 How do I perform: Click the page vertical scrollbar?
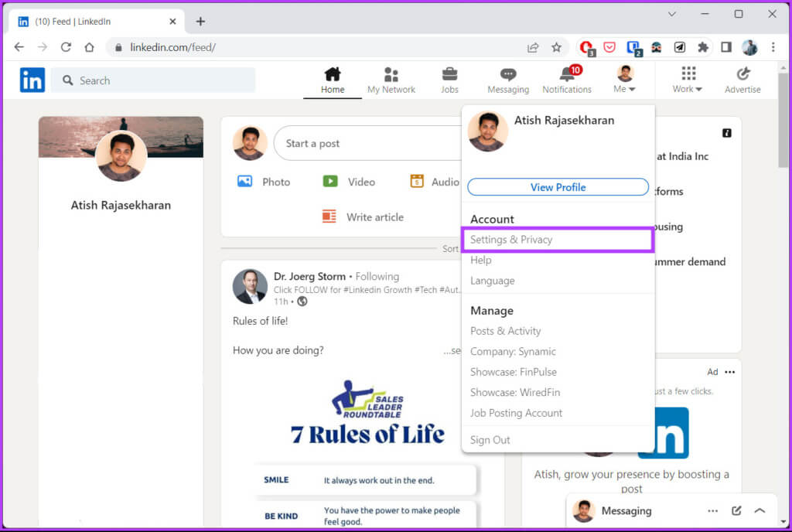[x=783, y=120]
